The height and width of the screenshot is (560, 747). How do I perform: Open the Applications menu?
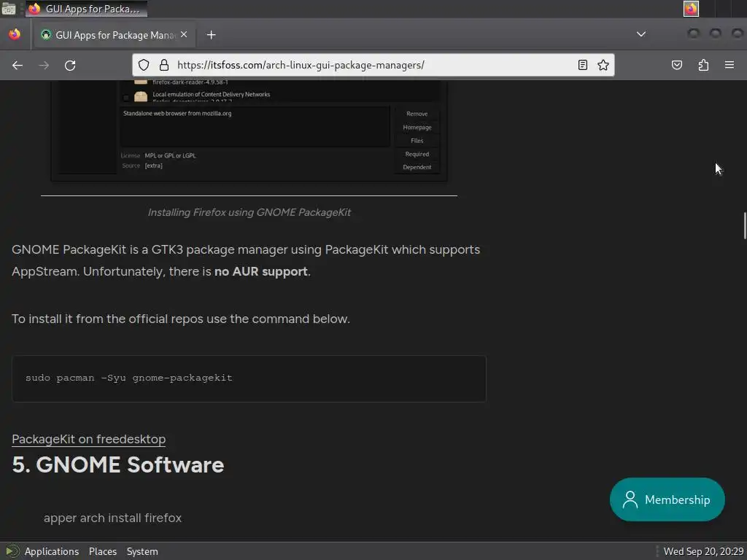(52, 551)
